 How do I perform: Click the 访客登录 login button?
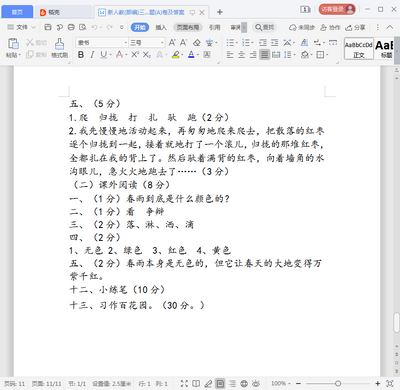click(x=337, y=9)
